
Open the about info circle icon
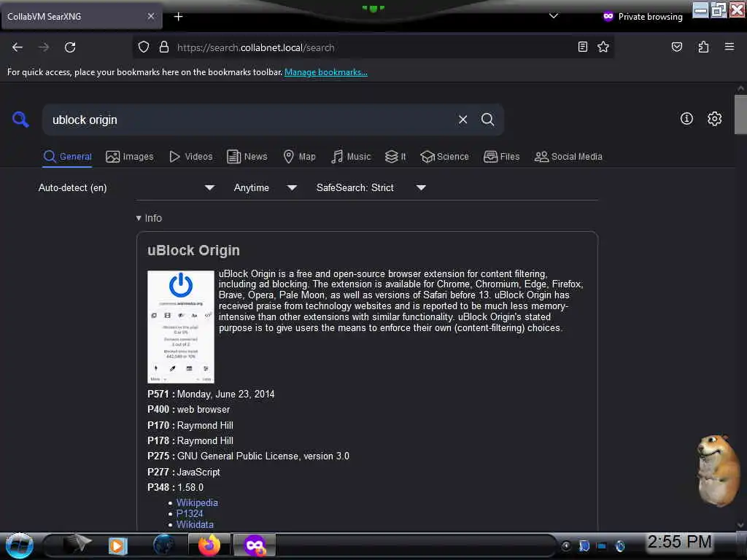click(686, 119)
